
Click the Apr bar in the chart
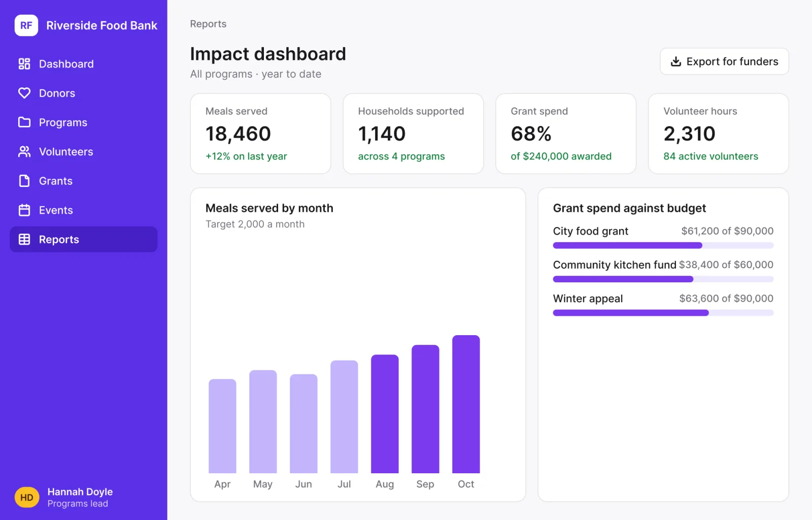[x=222, y=426]
